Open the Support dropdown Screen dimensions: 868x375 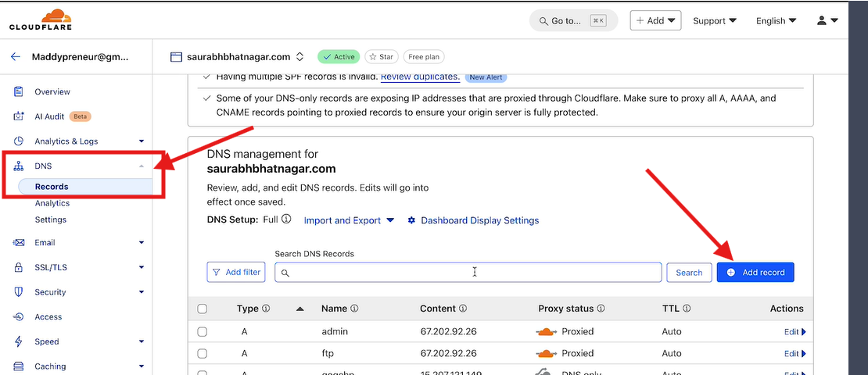[715, 20]
